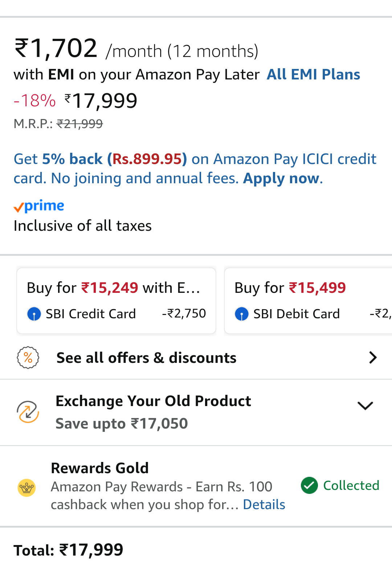Tap the Prime logo badge
The height and width of the screenshot is (577, 392).
(x=39, y=206)
